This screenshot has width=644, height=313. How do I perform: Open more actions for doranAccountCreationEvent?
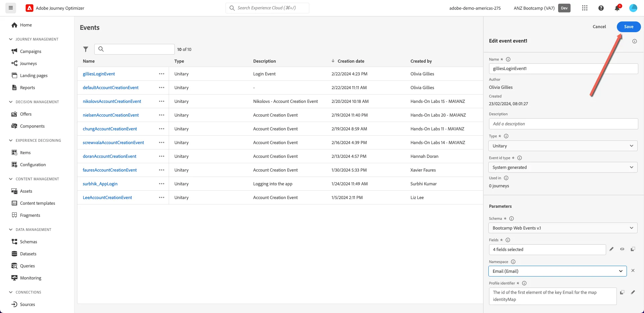pyautogui.click(x=162, y=156)
